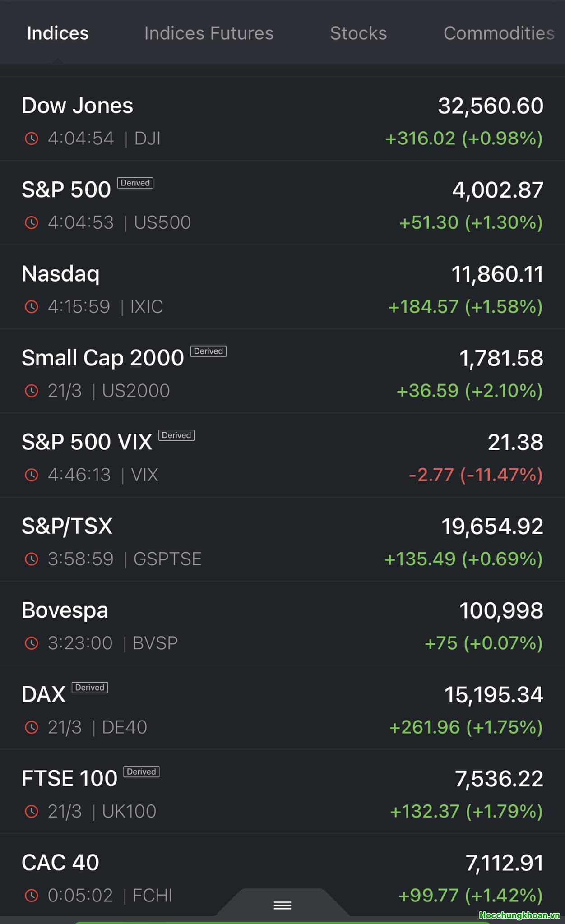Click the Bovespa value 100,998
Viewport: 565px width, 924px height.
501,611
